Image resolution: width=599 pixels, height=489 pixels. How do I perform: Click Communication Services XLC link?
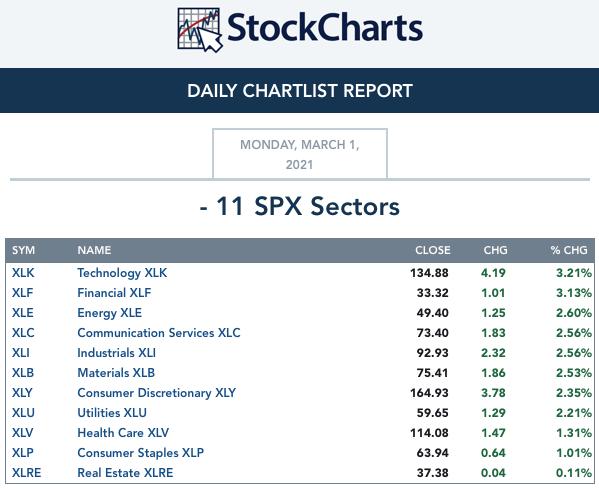tap(159, 333)
